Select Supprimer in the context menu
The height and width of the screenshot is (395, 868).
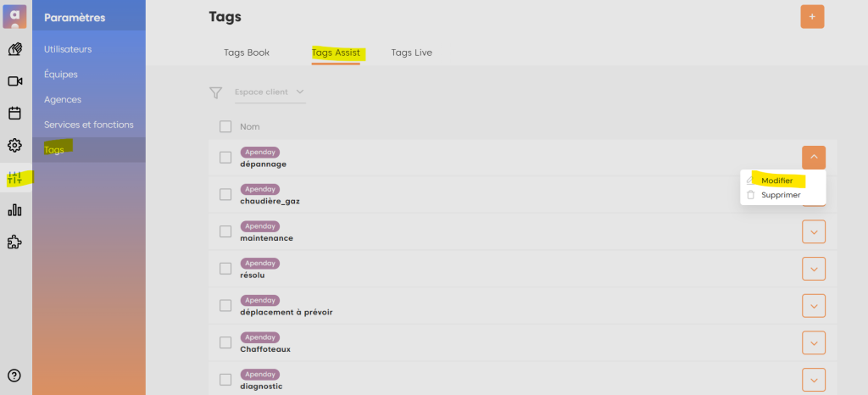pyautogui.click(x=780, y=195)
